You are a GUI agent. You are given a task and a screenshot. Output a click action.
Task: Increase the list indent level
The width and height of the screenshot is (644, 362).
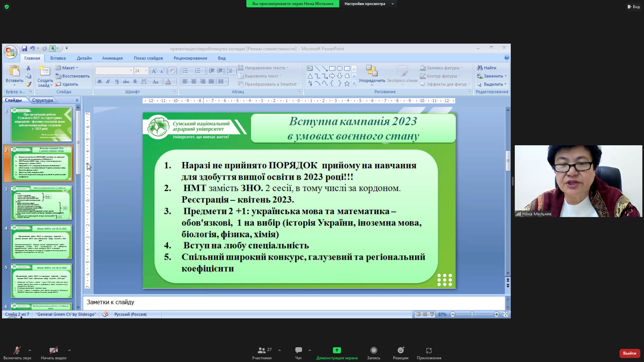220,71
